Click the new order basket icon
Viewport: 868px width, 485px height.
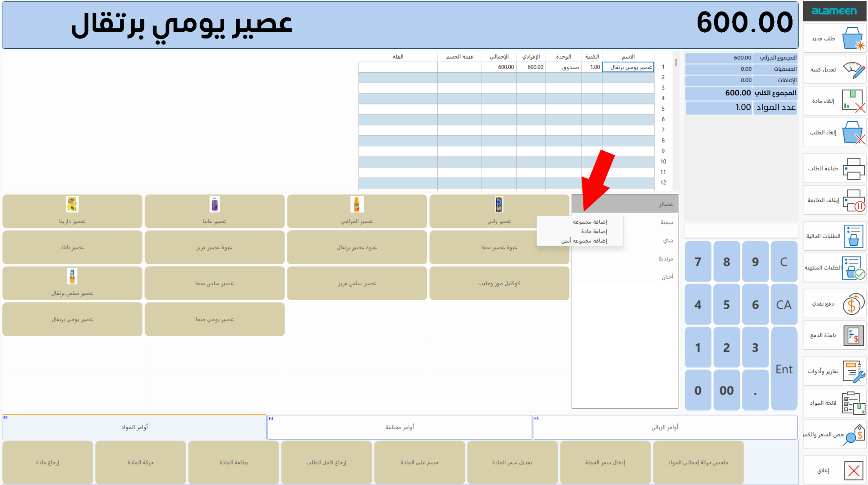click(x=853, y=39)
